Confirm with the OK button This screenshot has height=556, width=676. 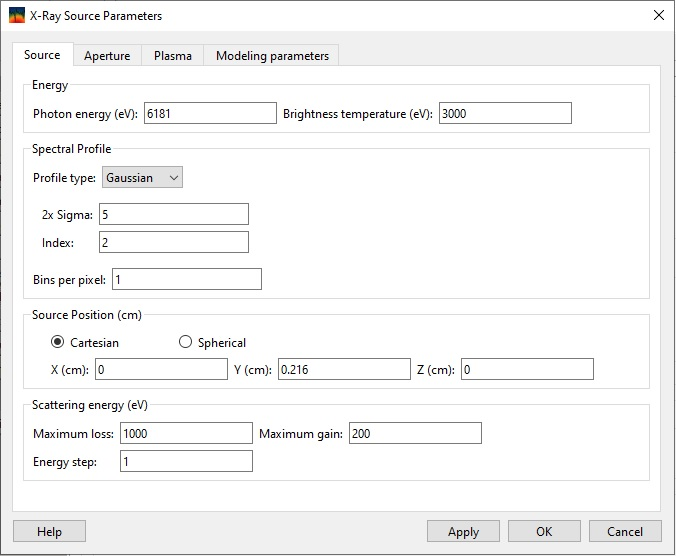point(544,531)
